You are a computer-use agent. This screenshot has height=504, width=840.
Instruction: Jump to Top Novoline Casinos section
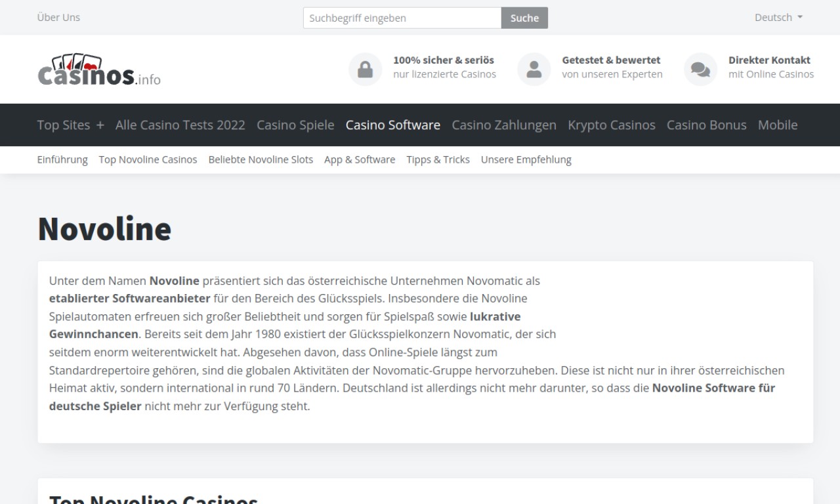[148, 159]
